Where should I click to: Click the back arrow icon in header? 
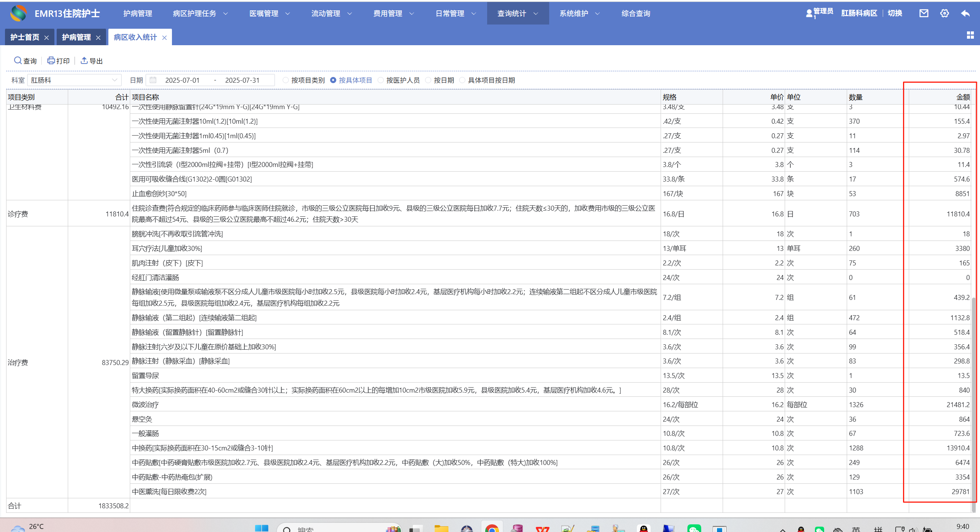[x=965, y=13]
